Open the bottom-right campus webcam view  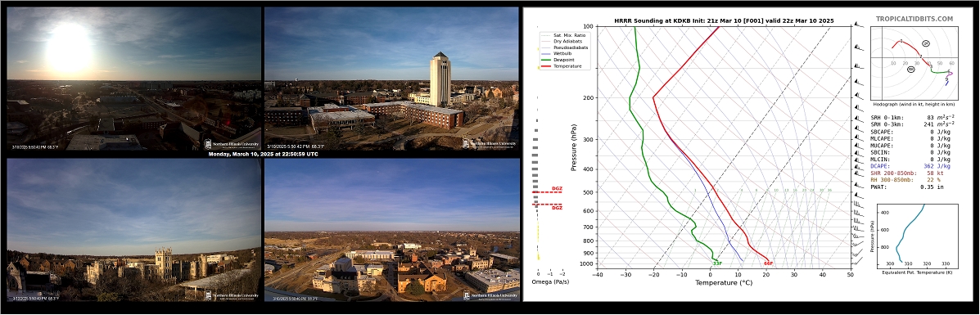pyautogui.click(x=391, y=229)
